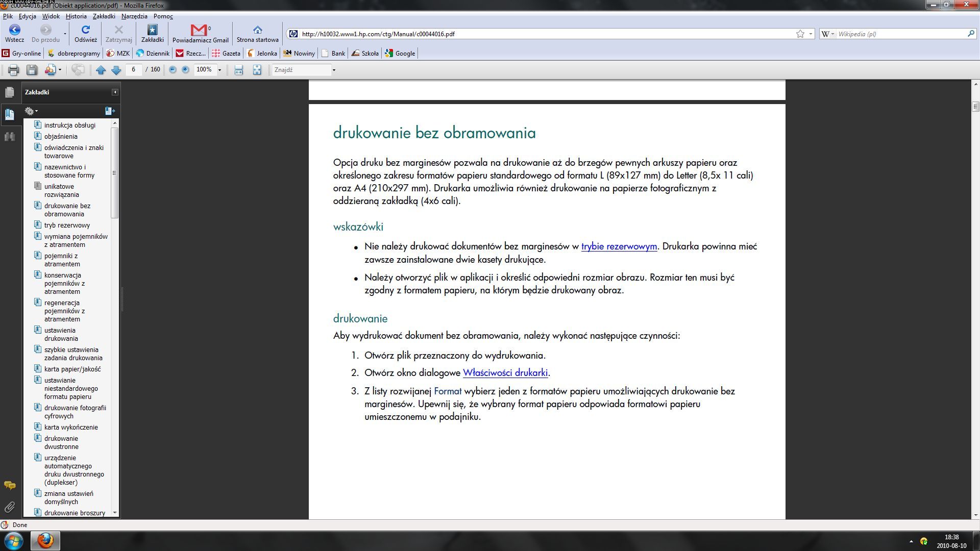Click the page number input field
The width and height of the screenshot is (980, 551).
pos(134,69)
